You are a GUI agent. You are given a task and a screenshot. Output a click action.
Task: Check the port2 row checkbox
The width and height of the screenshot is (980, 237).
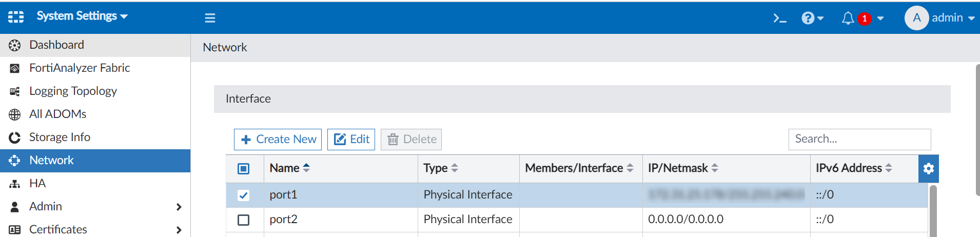click(244, 220)
